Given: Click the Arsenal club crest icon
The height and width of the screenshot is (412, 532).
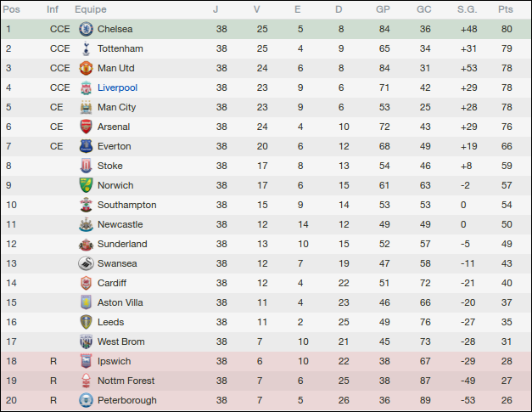Looking at the screenshot, I should point(85,127).
